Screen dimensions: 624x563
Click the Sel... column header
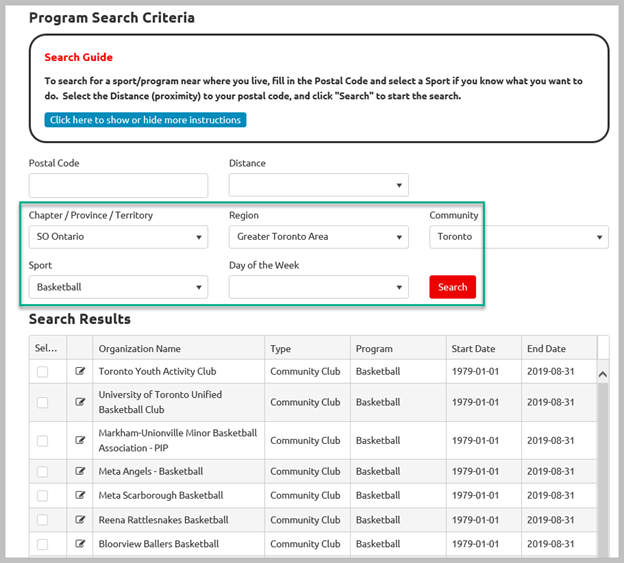coord(48,348)
